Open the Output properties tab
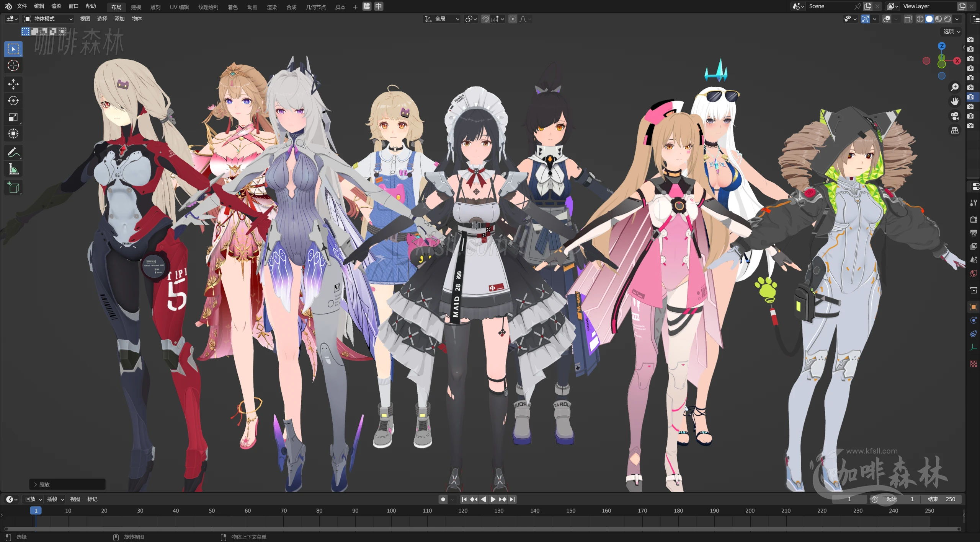The height and width of the screenshot is (542, 980). click(x=973, y=233)
